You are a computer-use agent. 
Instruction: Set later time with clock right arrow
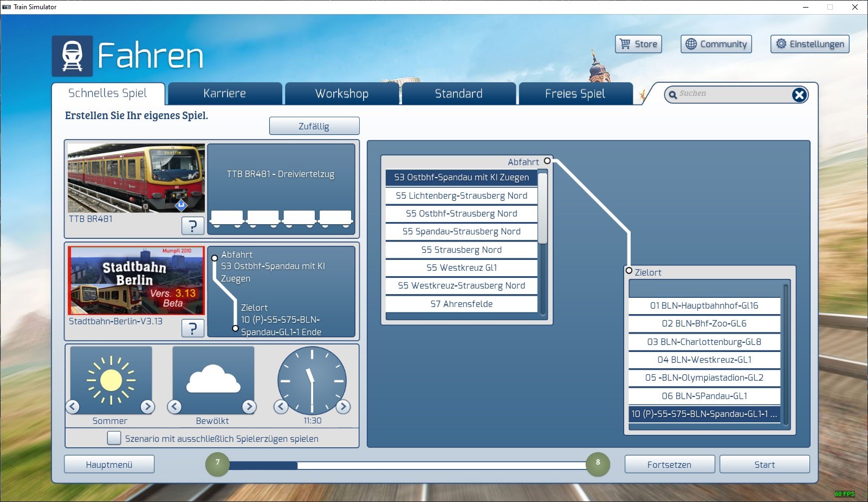click(343, 406)
